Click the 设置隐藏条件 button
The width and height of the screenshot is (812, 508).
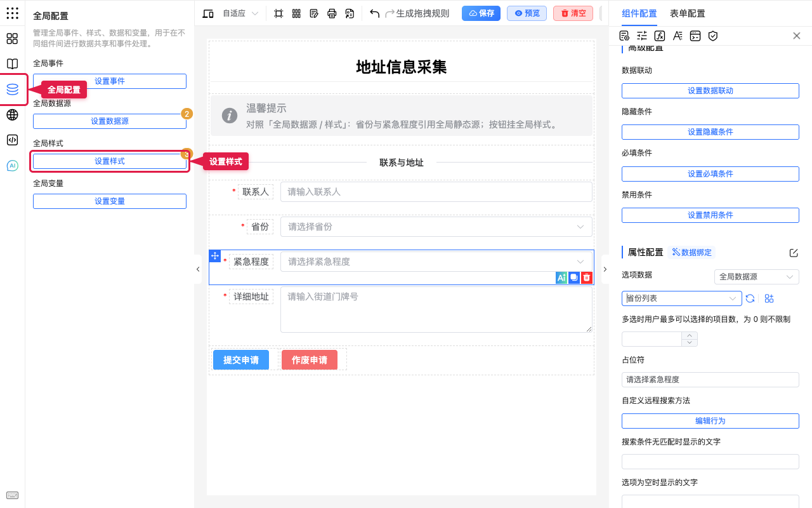click(x=710, y=132)
